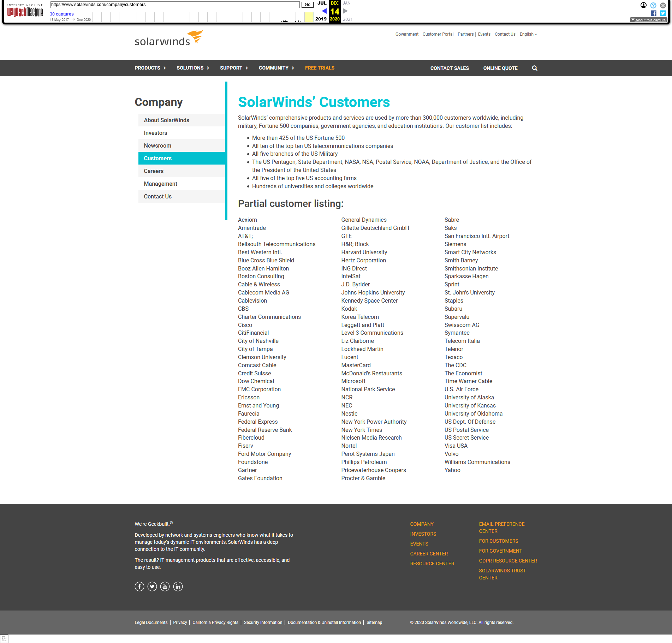Open the SolarWinds Twitter icon in footer
This screenshot has height=643, width=672.
[152, 587]
